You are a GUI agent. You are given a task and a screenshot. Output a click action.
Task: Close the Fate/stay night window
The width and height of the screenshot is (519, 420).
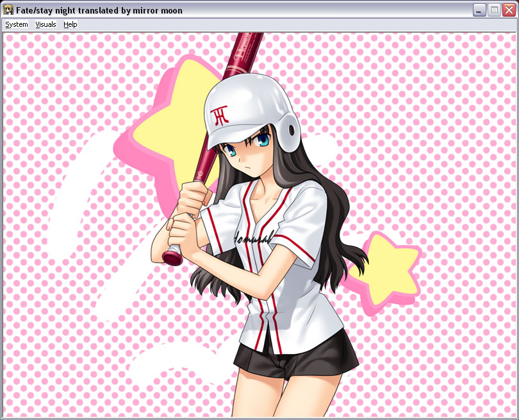coord(509,10)
